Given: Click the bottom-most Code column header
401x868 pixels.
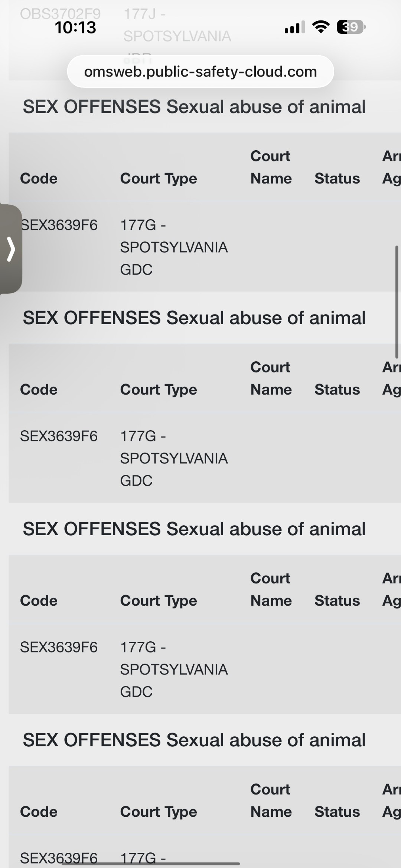Looking at the screenshot, I should click(39, 812).
